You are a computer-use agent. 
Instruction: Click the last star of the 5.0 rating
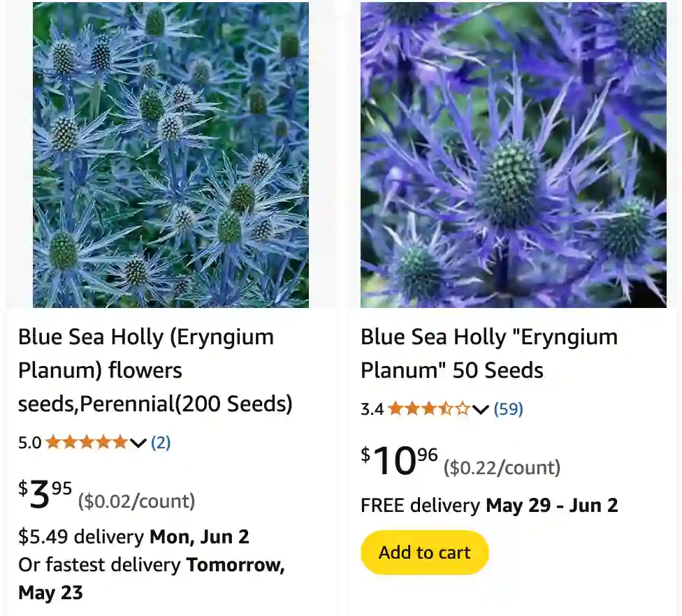tap(122, 441)
